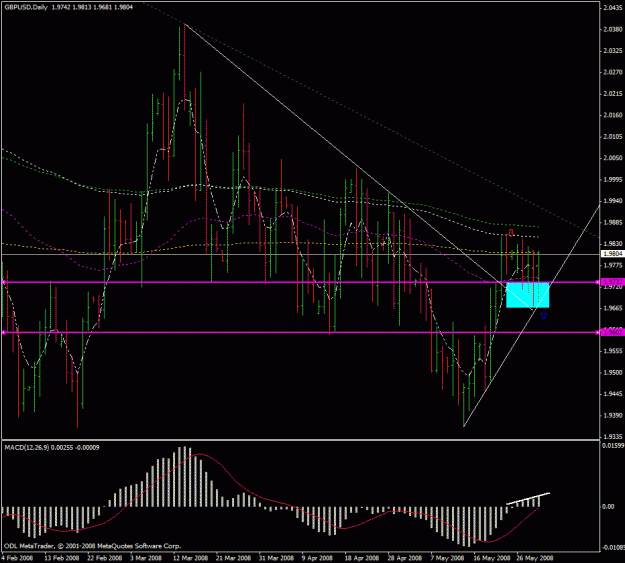The width and height of the screenshot is (625, 563).
Task: Click the 12 Mar 2008 date label
Action: coord(191,558)
